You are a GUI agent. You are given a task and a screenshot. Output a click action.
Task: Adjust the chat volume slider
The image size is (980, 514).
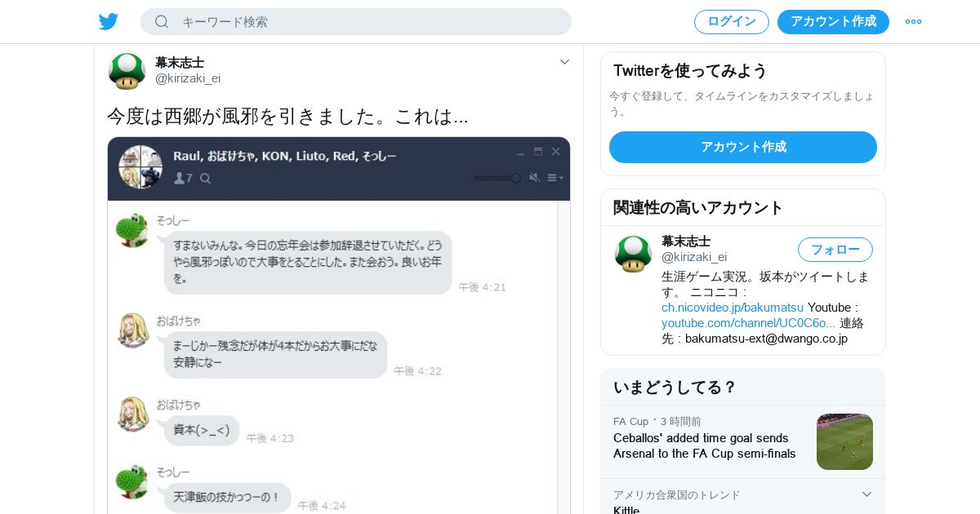[497, 178]
